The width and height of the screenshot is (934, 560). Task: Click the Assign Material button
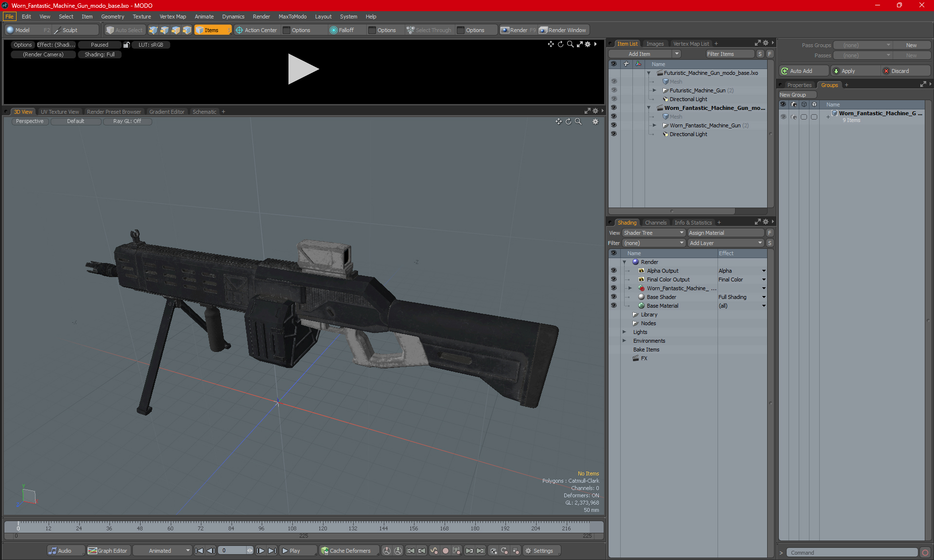(726, 233)
